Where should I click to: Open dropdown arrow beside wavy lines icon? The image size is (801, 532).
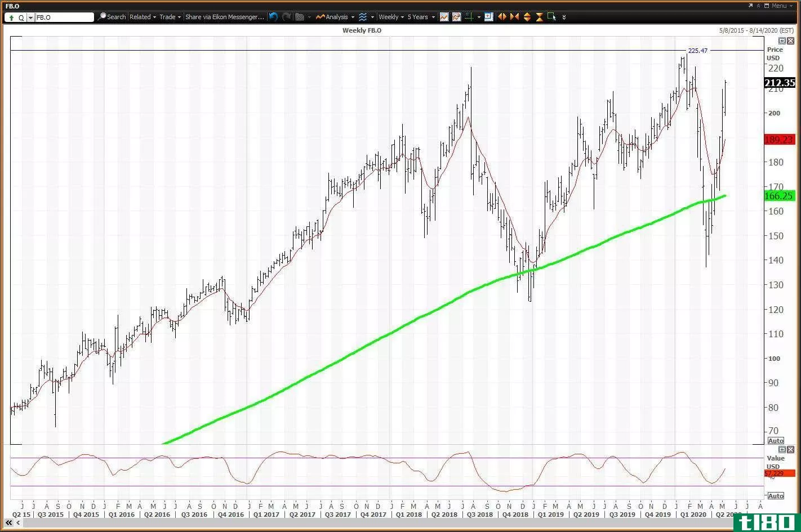pyautogui.click(x=372, y=17)
